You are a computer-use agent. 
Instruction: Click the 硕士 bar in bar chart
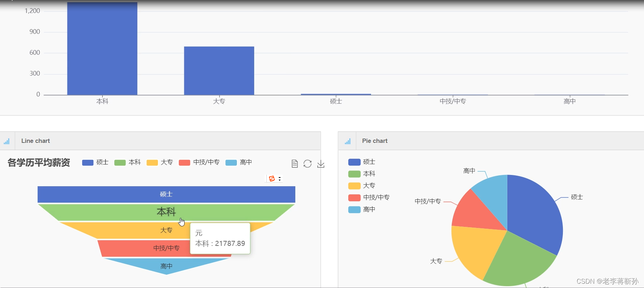[336, 94]
